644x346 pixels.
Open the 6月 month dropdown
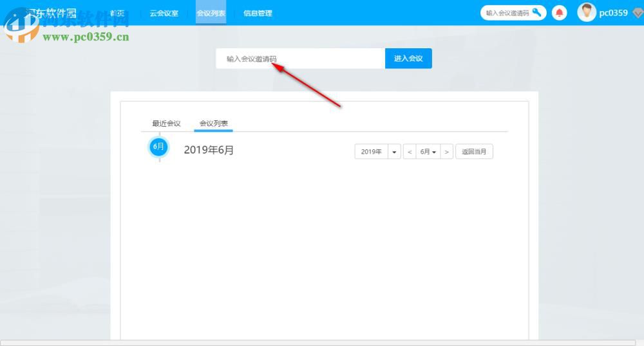pyautogui.click(x=428, y=152)
